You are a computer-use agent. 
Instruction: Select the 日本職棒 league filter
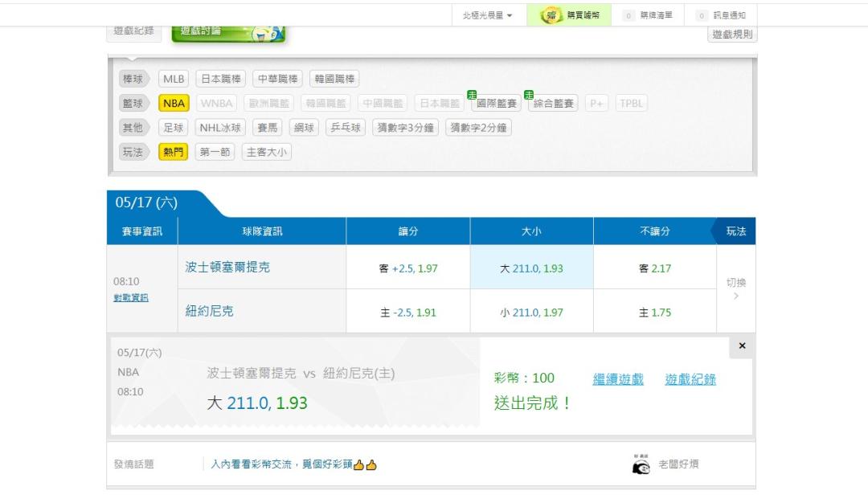[x=221, y=79]
